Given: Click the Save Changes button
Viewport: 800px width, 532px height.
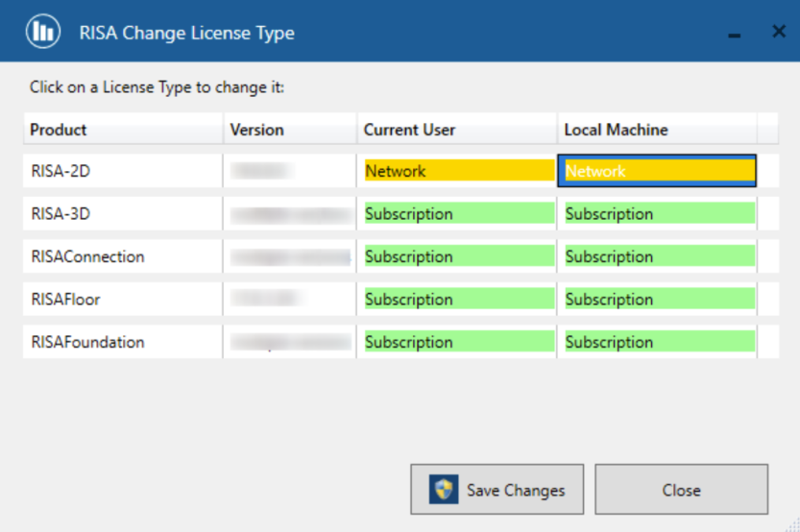Looking at the screenshot, I should pyautogui.click(x=497, y=489).
